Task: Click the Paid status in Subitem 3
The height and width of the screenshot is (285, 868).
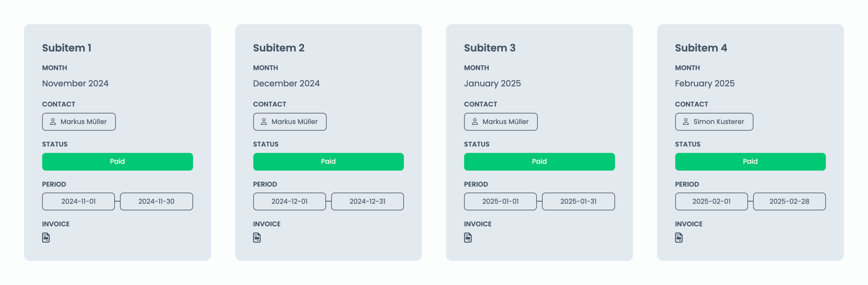Action: point(539,162)
